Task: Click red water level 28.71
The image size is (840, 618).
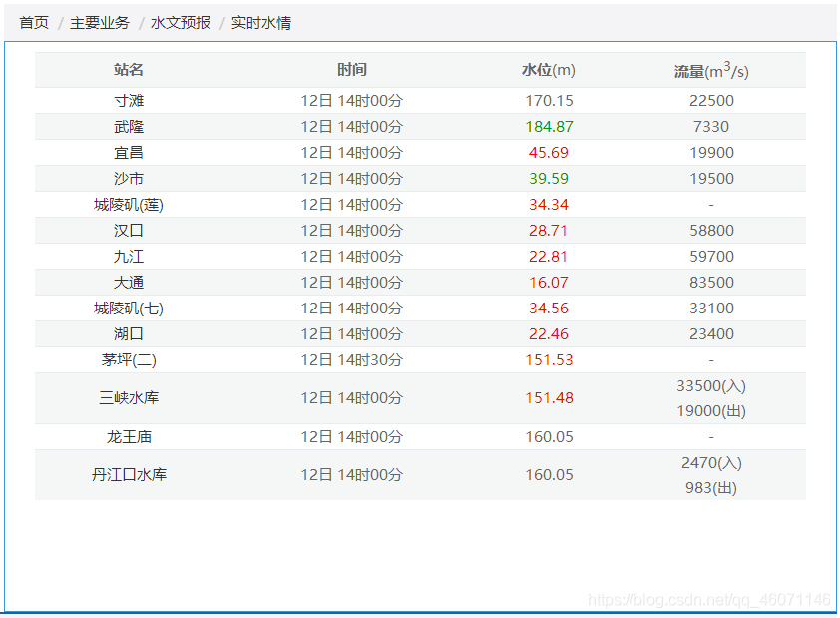Action: [x=549, y=231]
